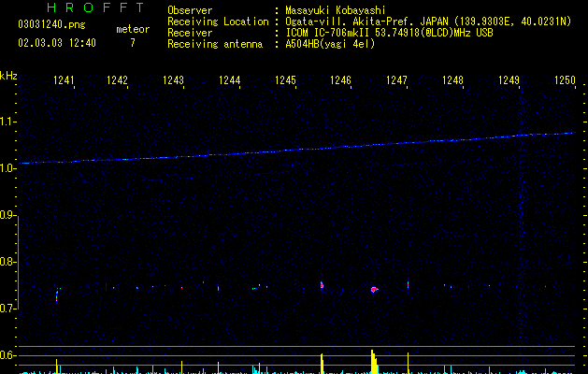Click the HROFFT title text
This screenshot has width=588, height=374.
[96, 7]
